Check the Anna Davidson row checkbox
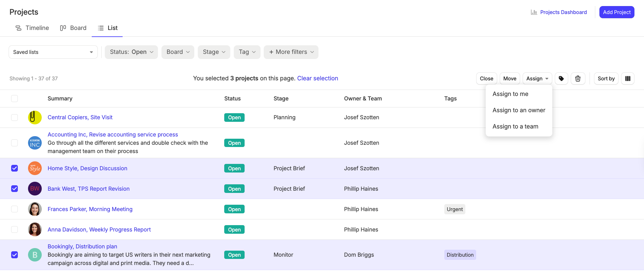Viewport: 644px width, 272px height. (14, 230)
